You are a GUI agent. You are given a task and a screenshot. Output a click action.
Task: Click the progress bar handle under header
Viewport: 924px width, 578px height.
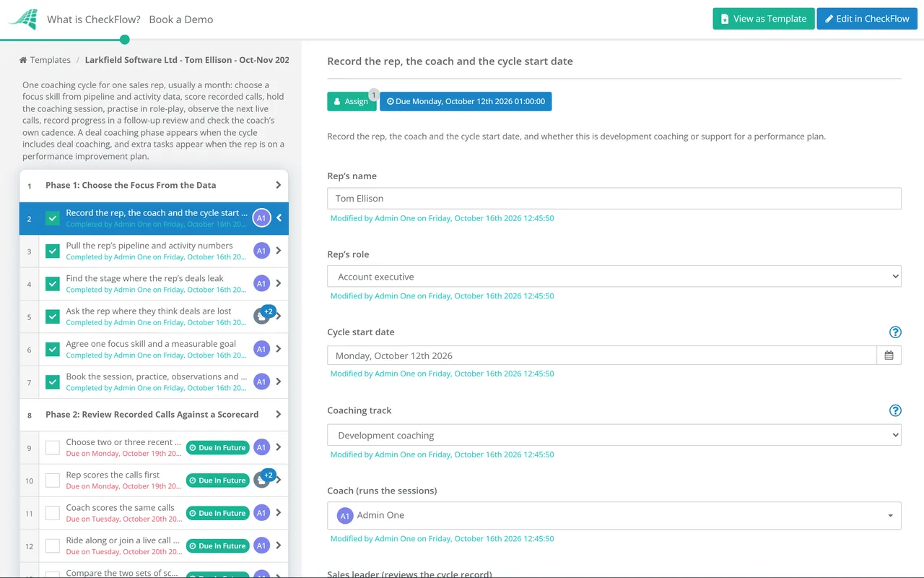(x=125, y=40)
